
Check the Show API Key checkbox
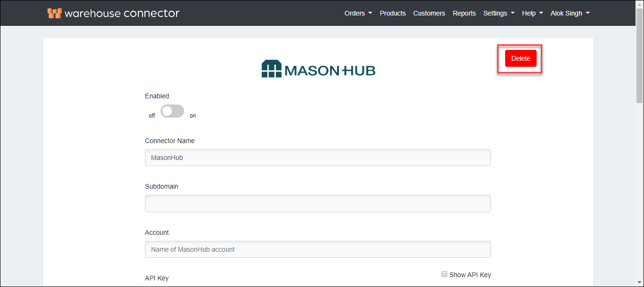point(444,274)
